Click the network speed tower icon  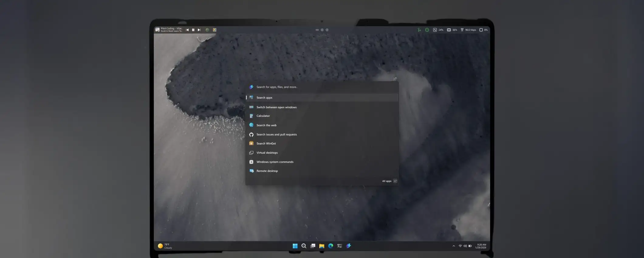(x=462, y=30)
